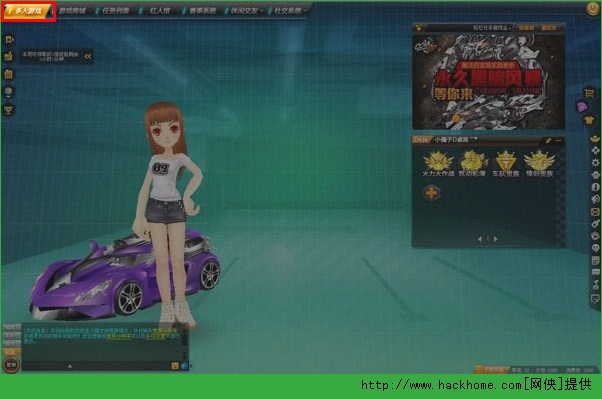602x399 pixels.
Task: Minimize the 小橘子D桌面 panel with minus button
Action: pos(558,141)
